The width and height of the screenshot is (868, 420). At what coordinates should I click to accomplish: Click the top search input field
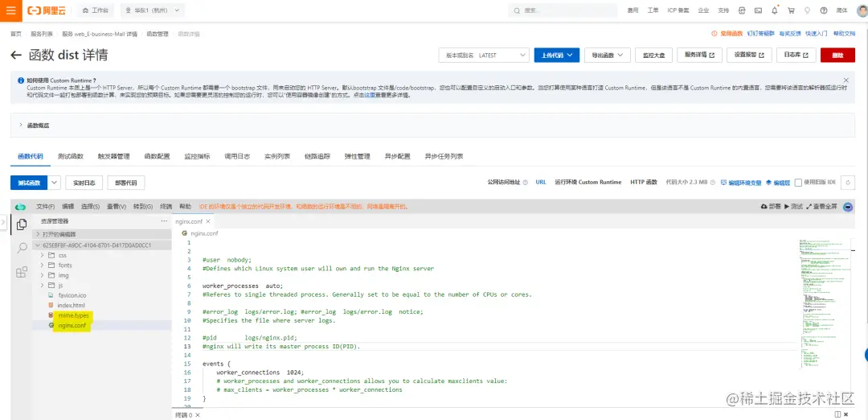[x=563, y=10]
